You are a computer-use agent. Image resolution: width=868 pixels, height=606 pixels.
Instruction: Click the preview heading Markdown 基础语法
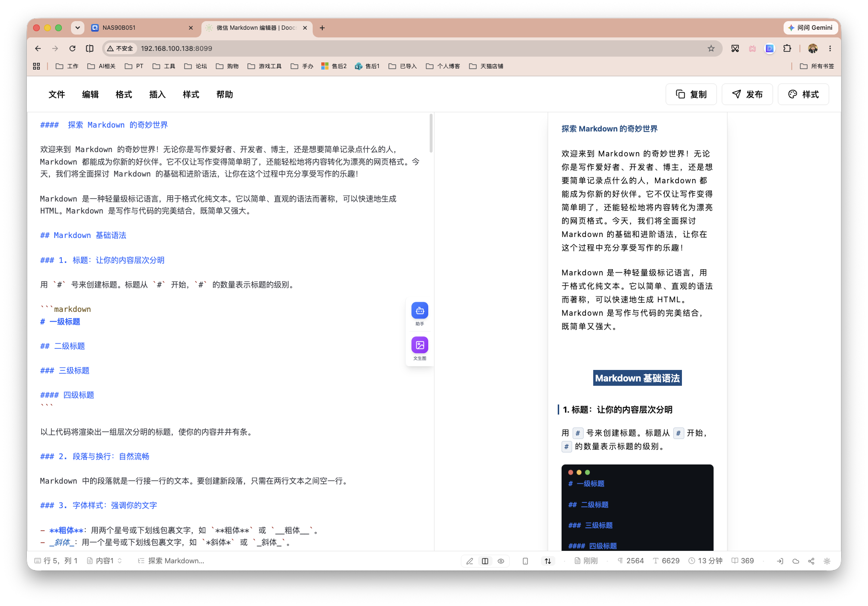point(637,378)
